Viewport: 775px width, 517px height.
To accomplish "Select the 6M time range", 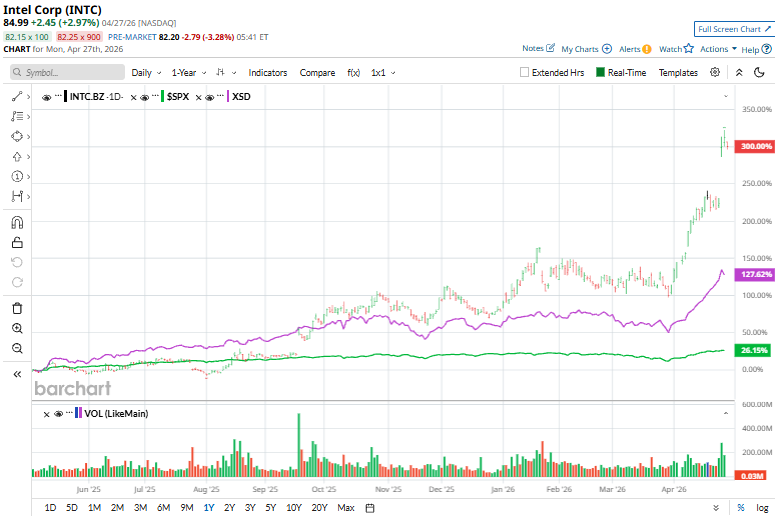I will 163,508.
